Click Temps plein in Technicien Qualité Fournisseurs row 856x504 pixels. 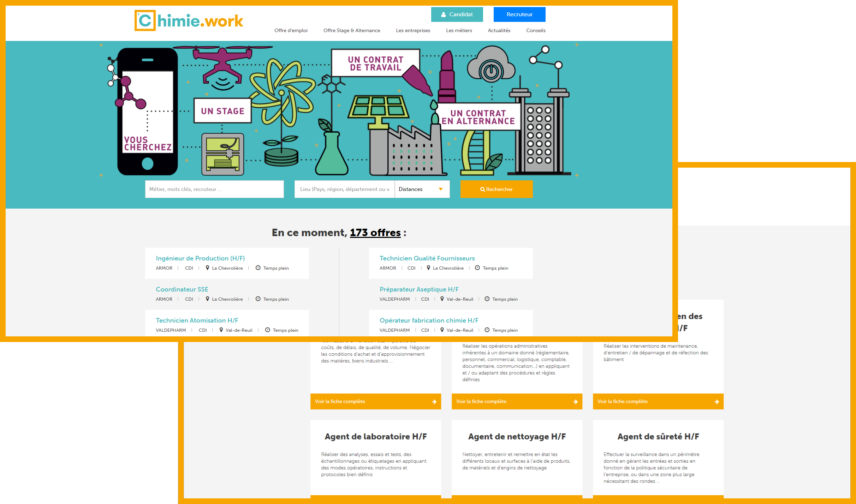[x=495, y=268]
